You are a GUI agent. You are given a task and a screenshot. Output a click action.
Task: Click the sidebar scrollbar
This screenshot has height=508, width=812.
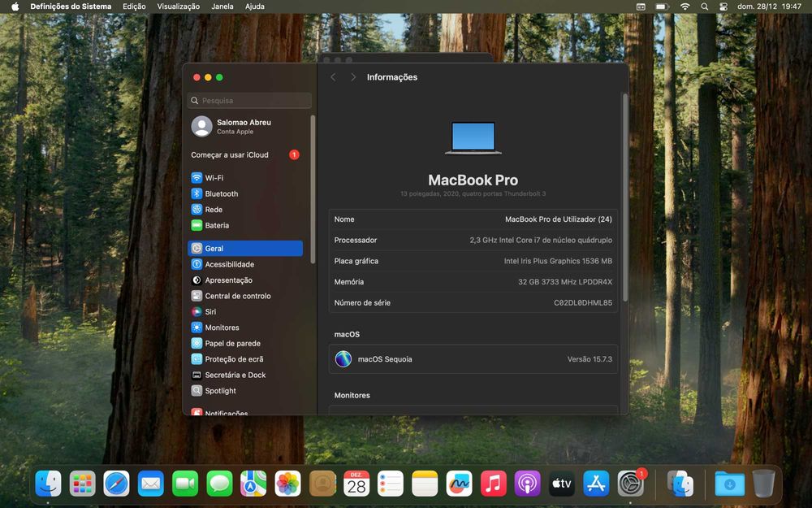pyautogui.click(x=313, y=189)
